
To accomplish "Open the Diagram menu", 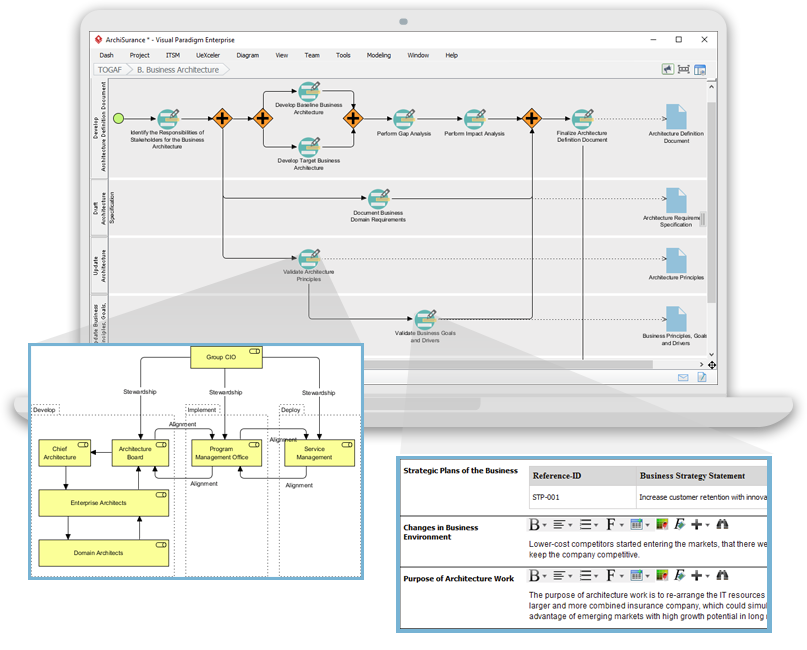I will click(x=247, y=55).
